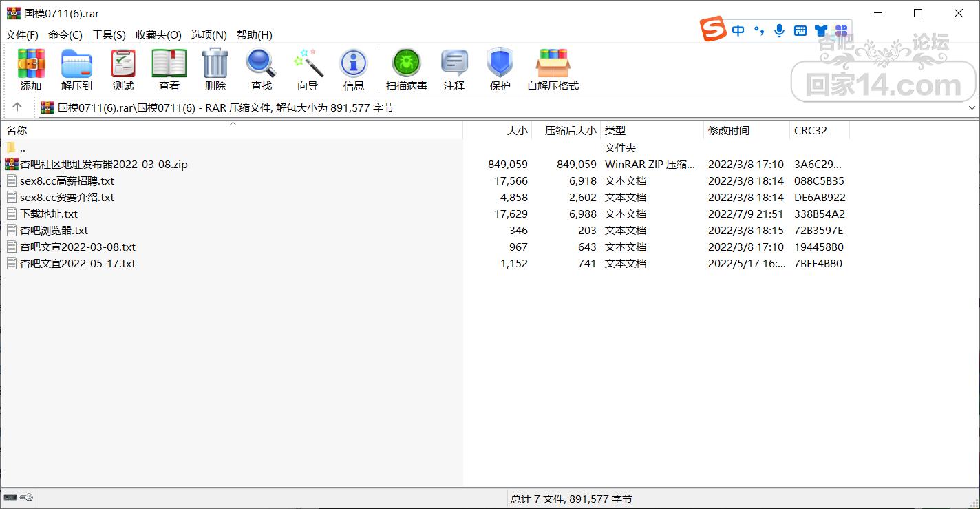
Task: Sort by the 大小 column header
Action: pyautogui.click(x=498, y=130)
